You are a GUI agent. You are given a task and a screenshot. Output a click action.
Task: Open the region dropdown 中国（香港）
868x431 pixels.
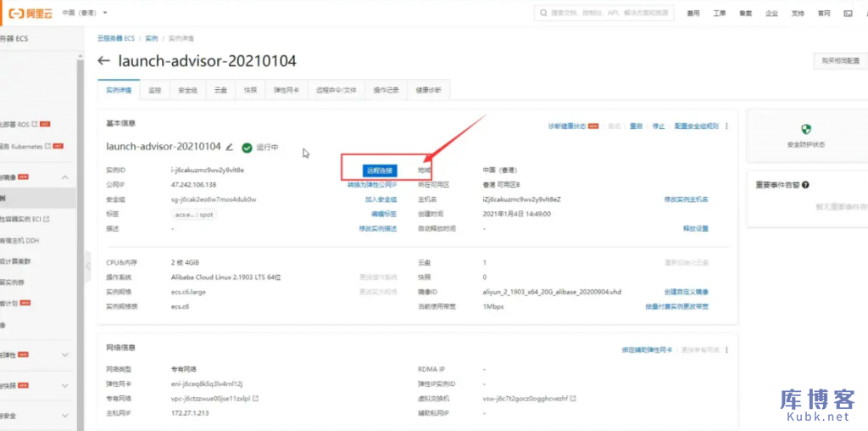point(85,13)
